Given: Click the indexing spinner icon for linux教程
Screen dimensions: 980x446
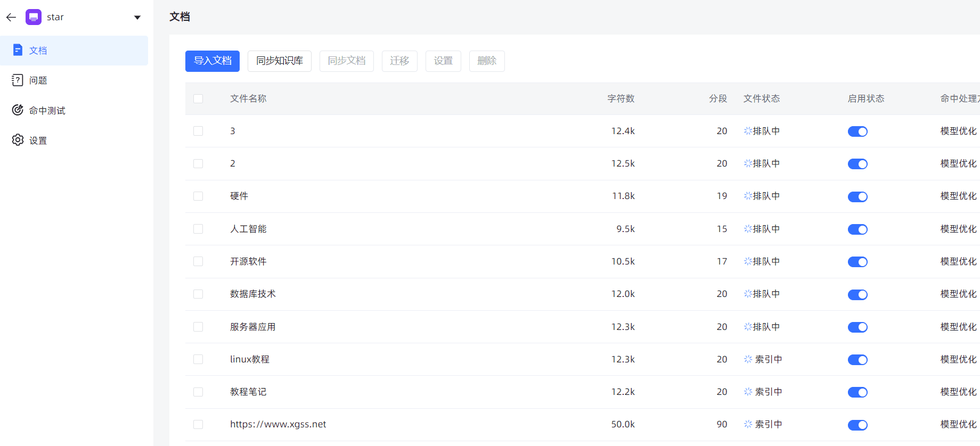Looking at the screenshot, I should click(748, 359).
